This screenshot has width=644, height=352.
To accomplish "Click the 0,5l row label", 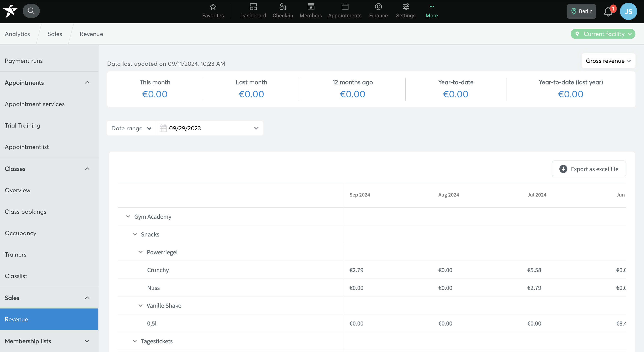I will pos(152,323).
